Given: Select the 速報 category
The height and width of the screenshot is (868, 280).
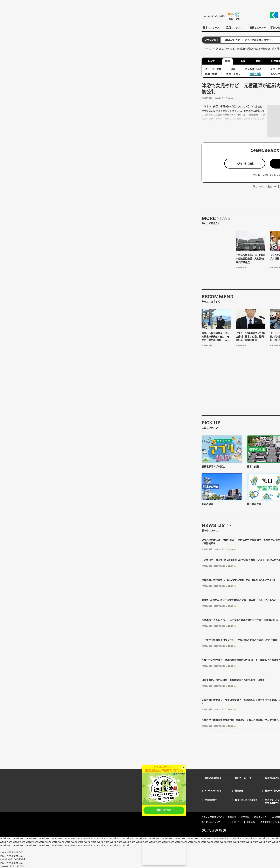Looking at the screenshot, I should (233, 69).
